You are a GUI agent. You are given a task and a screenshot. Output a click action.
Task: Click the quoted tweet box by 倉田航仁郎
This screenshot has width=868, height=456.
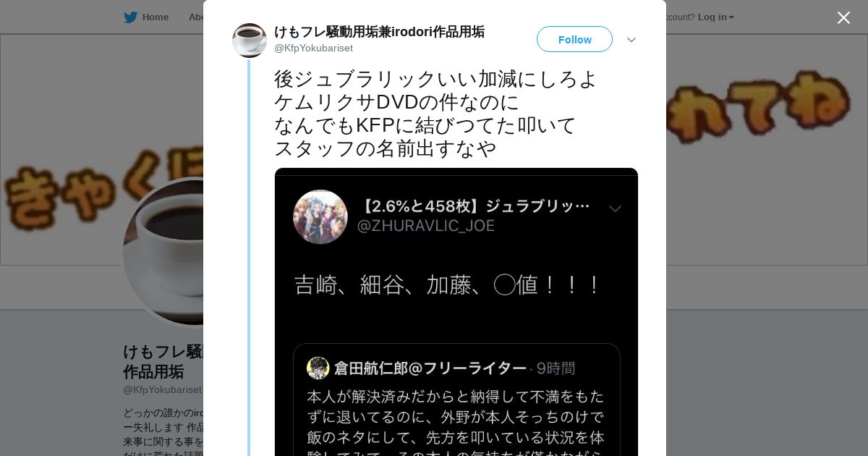point(456,400)
